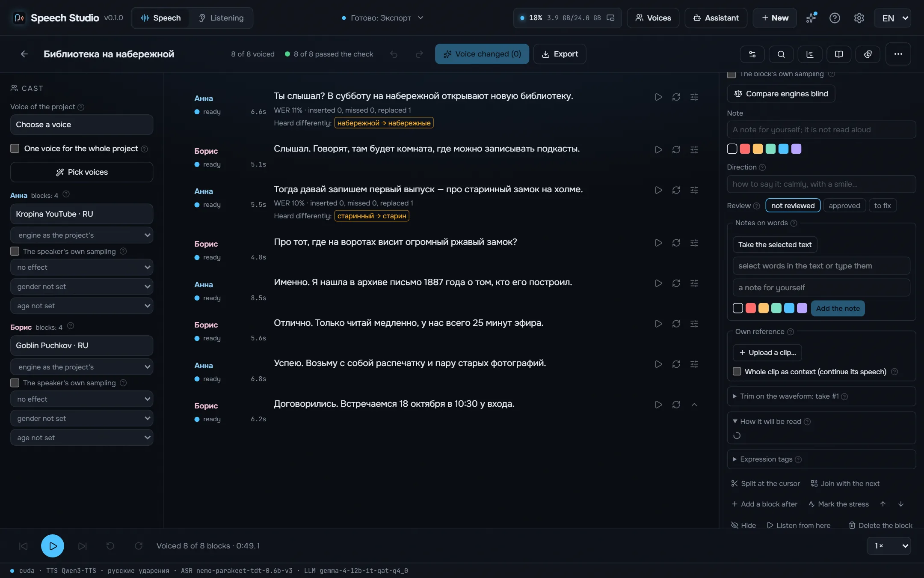Move the block down with the down arrow
Screen dimensions: 924x578
tap(900, 504)
